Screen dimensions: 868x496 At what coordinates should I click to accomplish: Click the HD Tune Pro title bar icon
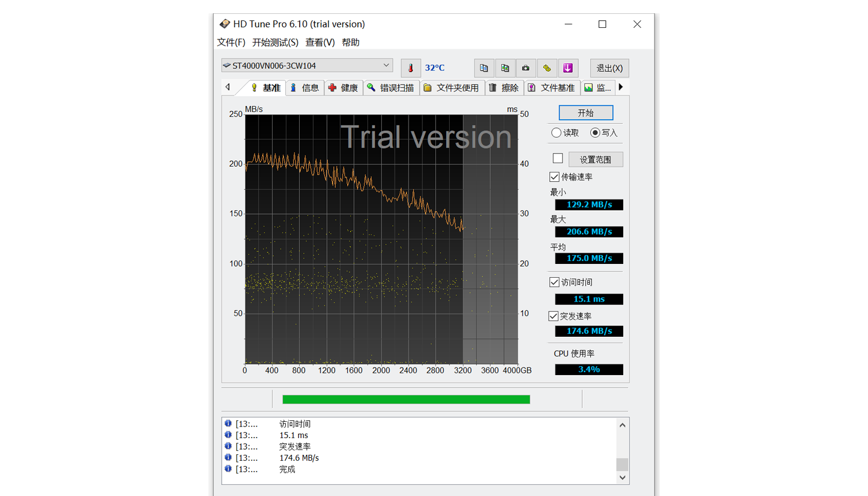click(x=225, y=24)
